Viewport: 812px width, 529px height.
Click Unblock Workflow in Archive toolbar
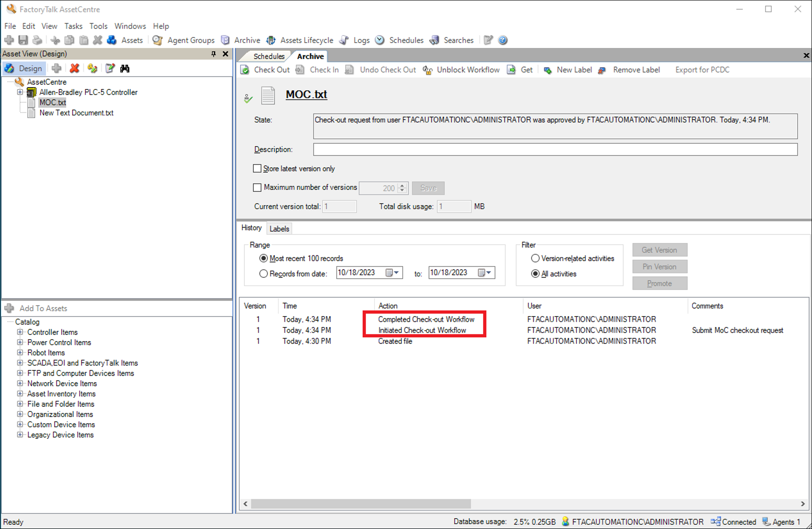461,70
